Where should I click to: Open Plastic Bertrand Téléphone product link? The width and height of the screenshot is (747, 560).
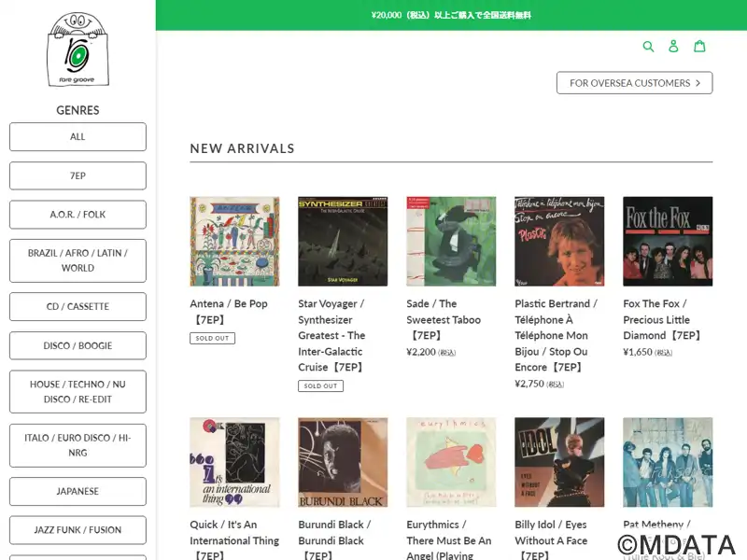click(556, 335)
